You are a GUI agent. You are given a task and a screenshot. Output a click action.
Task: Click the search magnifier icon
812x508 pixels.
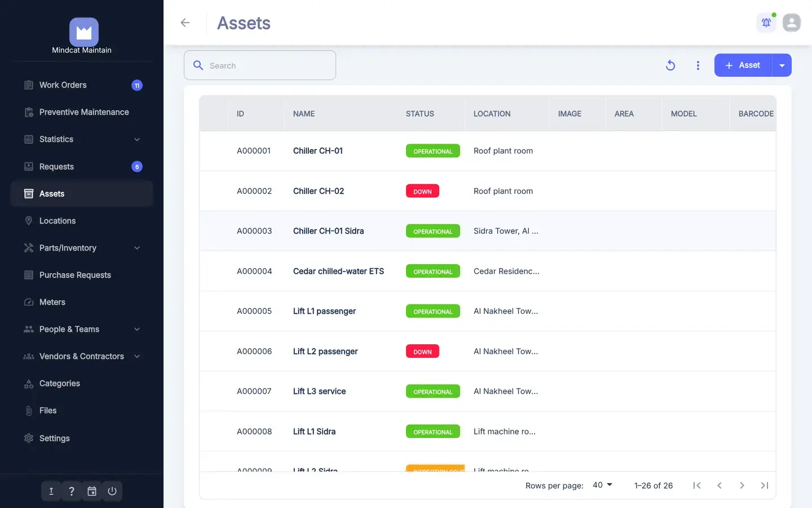point(198,65)
